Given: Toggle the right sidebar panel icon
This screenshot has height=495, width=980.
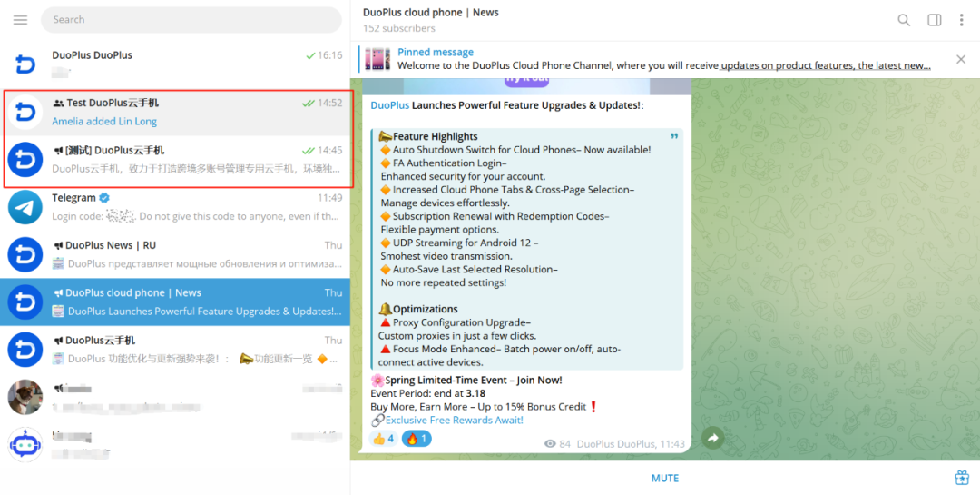Looking at the screenshot, I should point(935,20).
